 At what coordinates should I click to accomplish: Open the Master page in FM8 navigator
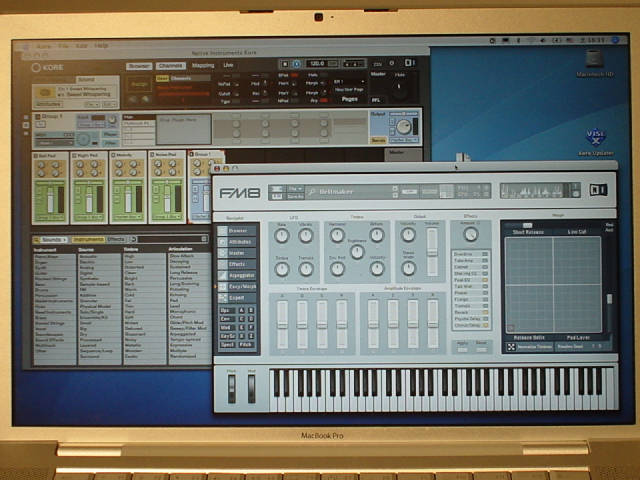238,253
